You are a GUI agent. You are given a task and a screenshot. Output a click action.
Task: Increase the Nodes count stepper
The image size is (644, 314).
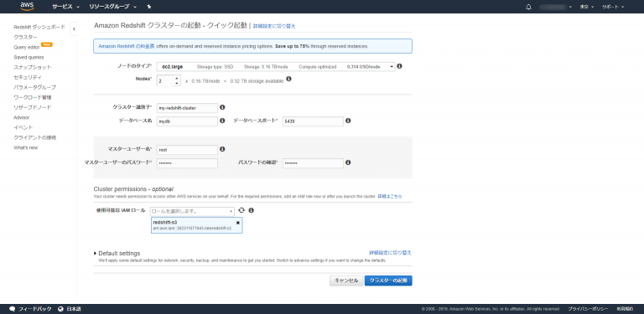[177, 79]
